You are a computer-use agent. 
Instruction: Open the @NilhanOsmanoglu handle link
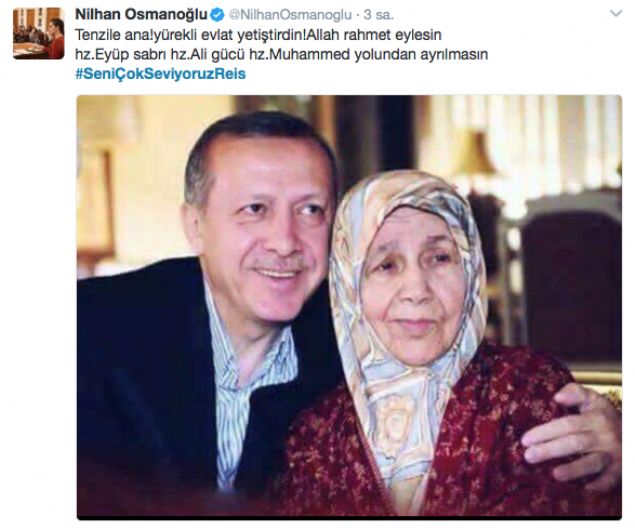(x=290, y=15)
